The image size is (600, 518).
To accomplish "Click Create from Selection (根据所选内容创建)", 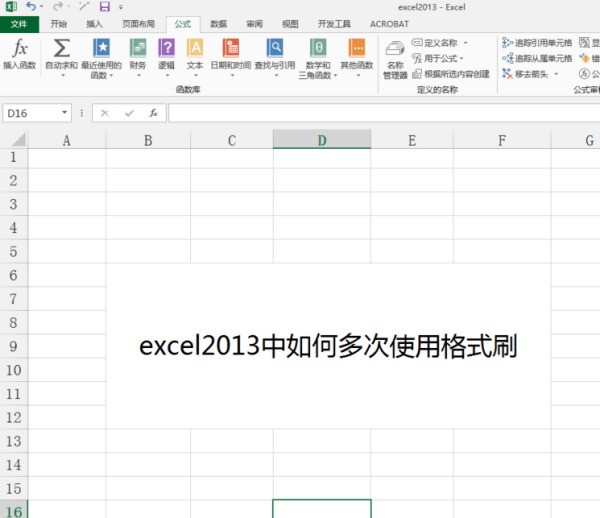I will click(451, 73).
